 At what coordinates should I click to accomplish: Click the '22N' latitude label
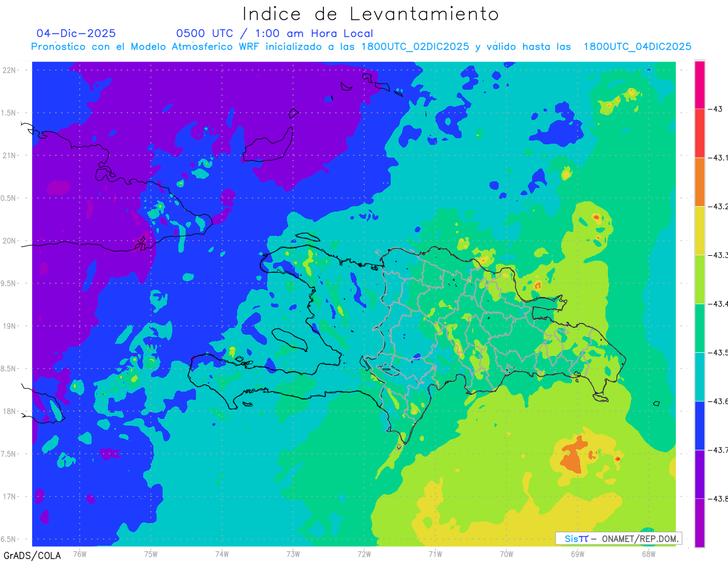(x=10, y=70)
